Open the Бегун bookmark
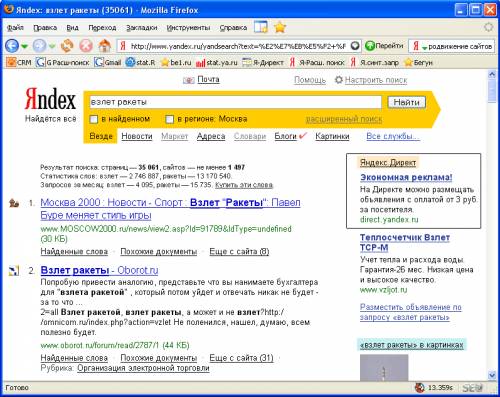The image size is (500, 397). click(418, 62)
